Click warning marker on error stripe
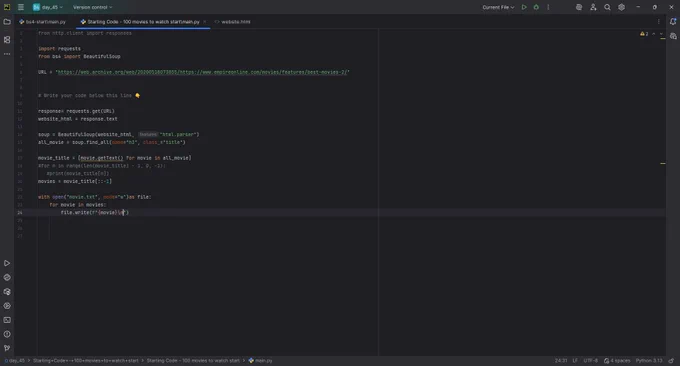This screenshot has width=680, height=366. (x=663, y=163)
